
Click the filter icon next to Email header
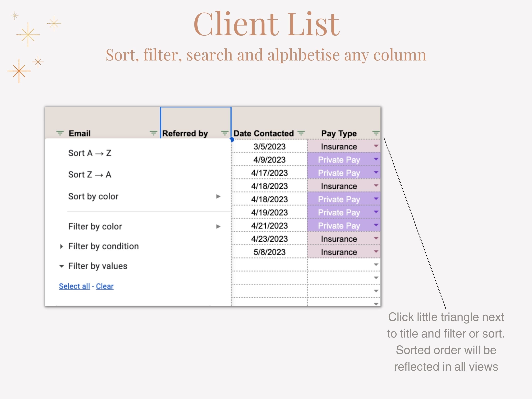click(x=60, y=133)
